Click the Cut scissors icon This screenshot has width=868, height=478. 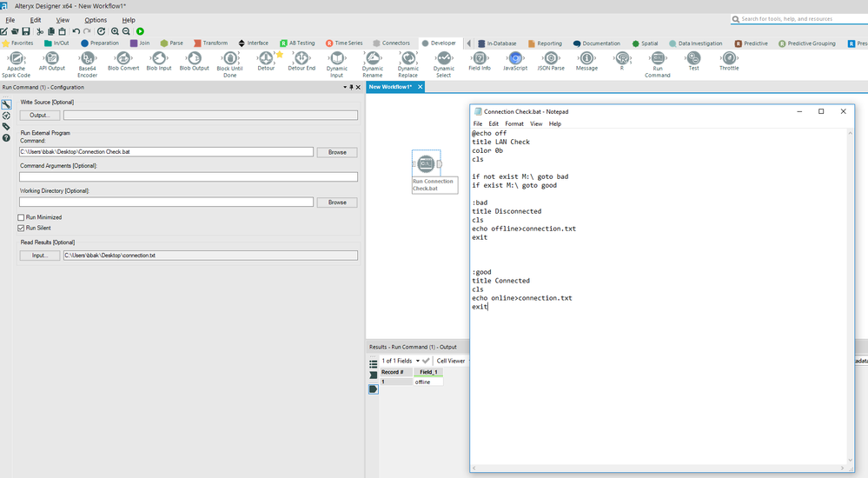(x=40, y=31)
